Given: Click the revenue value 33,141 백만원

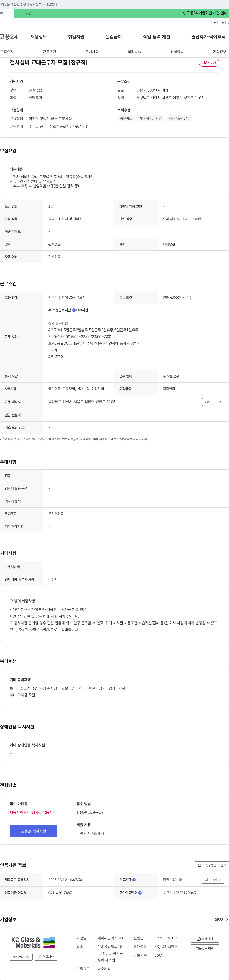Looking at the screenshot, I should pos(166,947).
